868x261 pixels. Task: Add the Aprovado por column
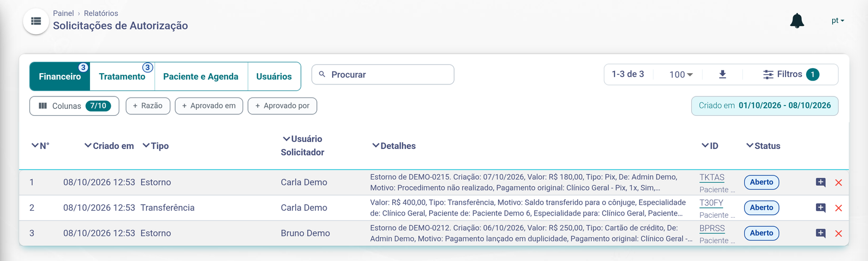pyautogui.click(x=282, y=106)
